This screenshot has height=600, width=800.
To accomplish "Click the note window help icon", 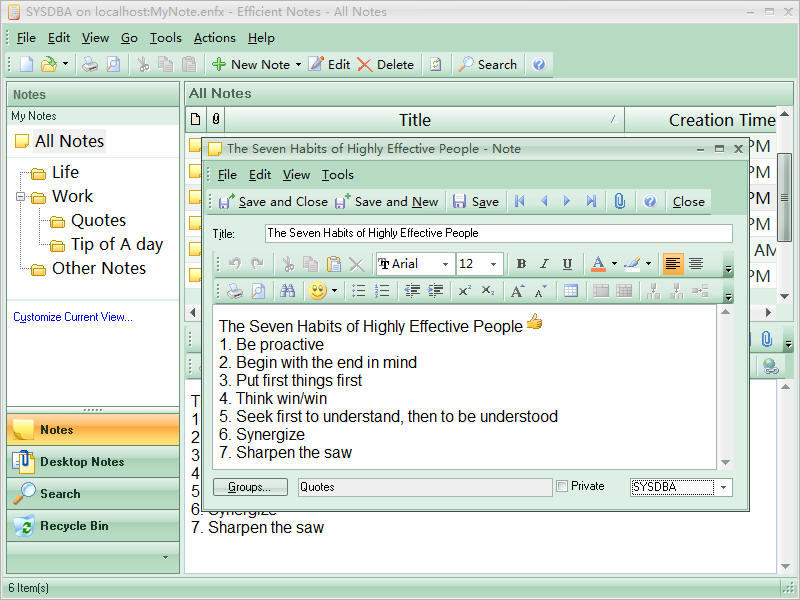I will [x=649, y=201].
